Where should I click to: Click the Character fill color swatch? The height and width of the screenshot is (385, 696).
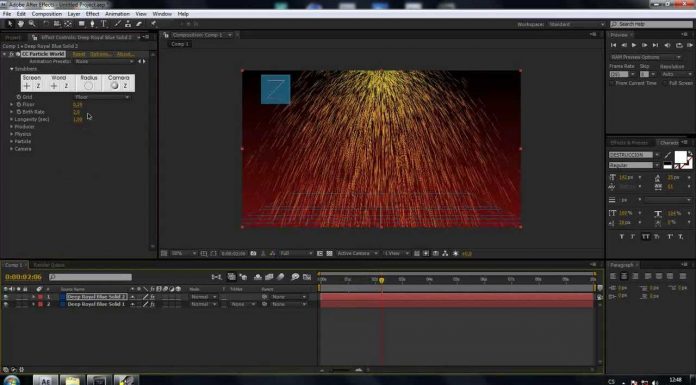(x=680, y=157)
